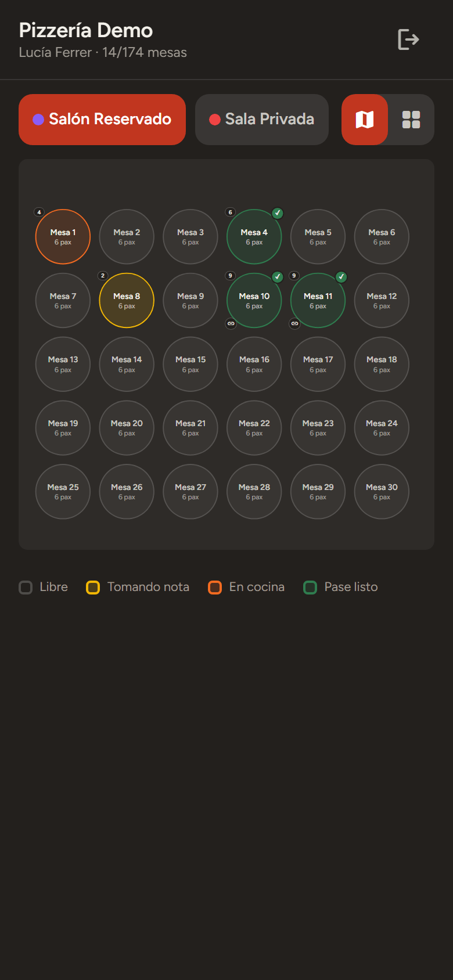The height and width of the screenshot is (980, 453).
Task: Switch to grid view icon
Action: (x=411, y=120)
